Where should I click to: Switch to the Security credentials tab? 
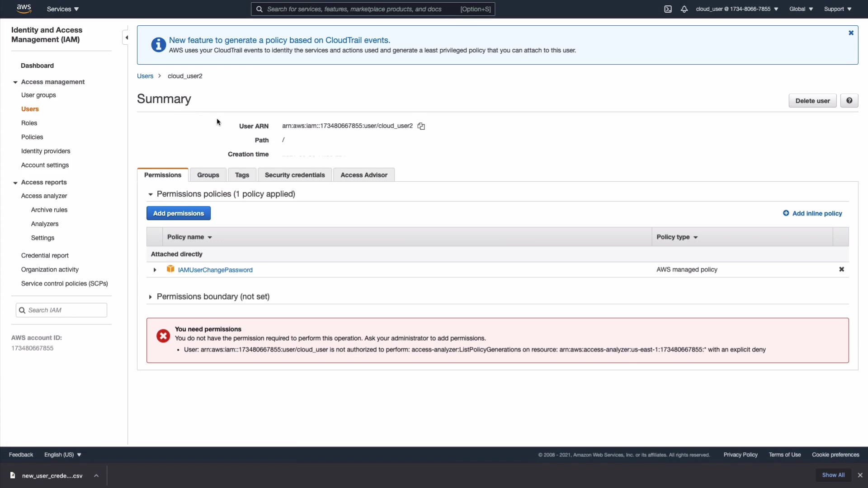[294, 175]
